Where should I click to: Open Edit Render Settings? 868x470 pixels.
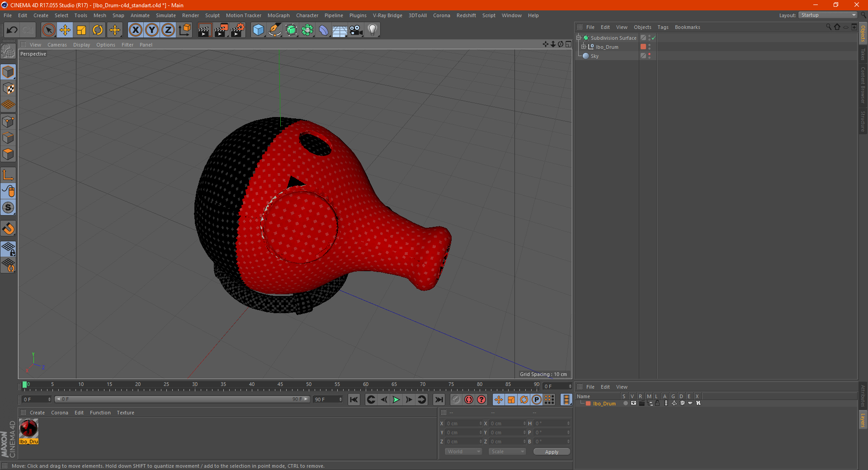pos(238,30)
